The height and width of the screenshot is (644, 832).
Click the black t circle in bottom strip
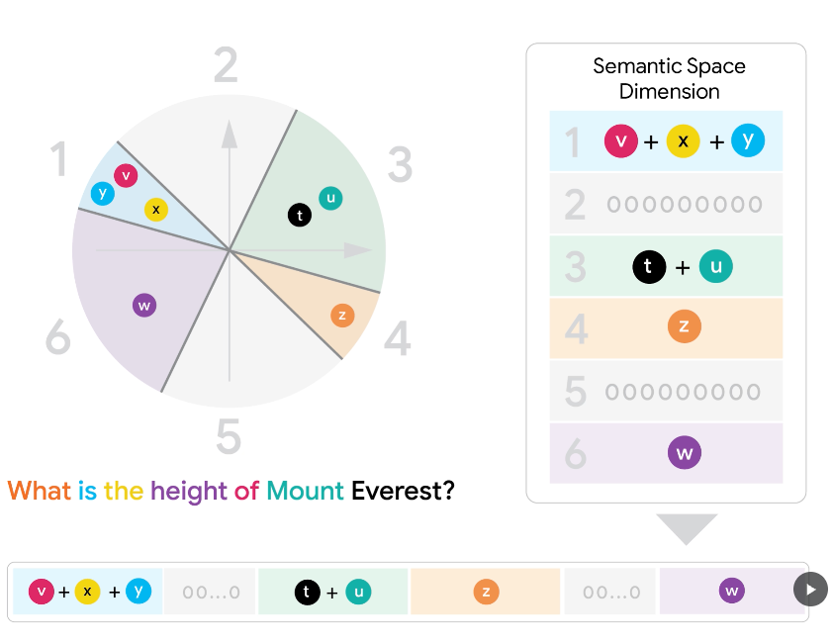pos(307,593)
